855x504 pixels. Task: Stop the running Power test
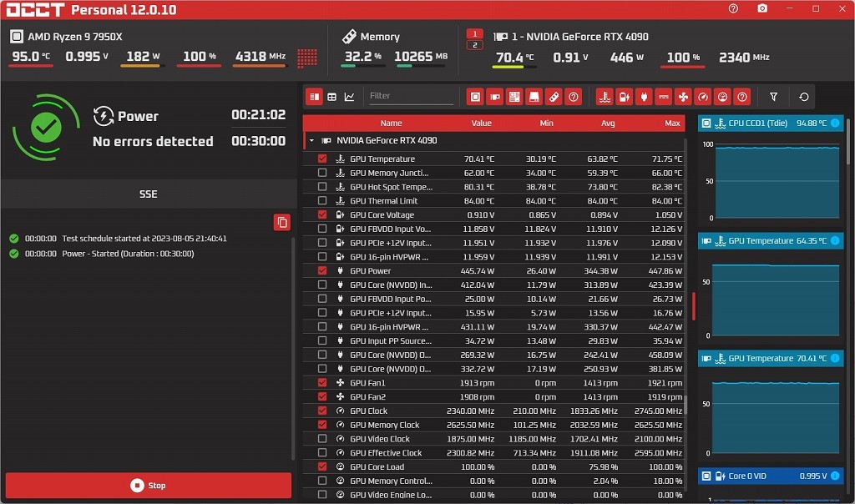coord(149,486)
